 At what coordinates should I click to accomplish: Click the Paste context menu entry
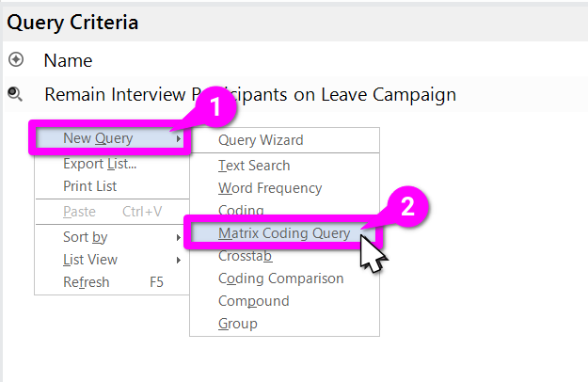tap(79, 212)
